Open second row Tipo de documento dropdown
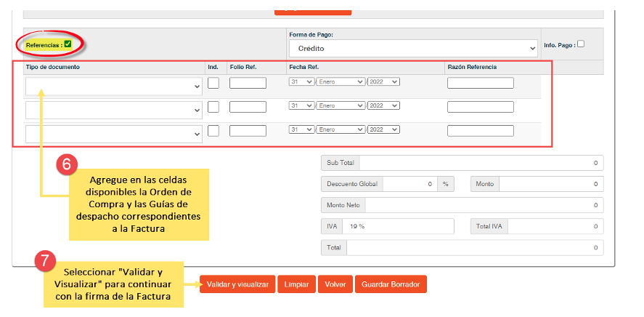 coord(114,111)
